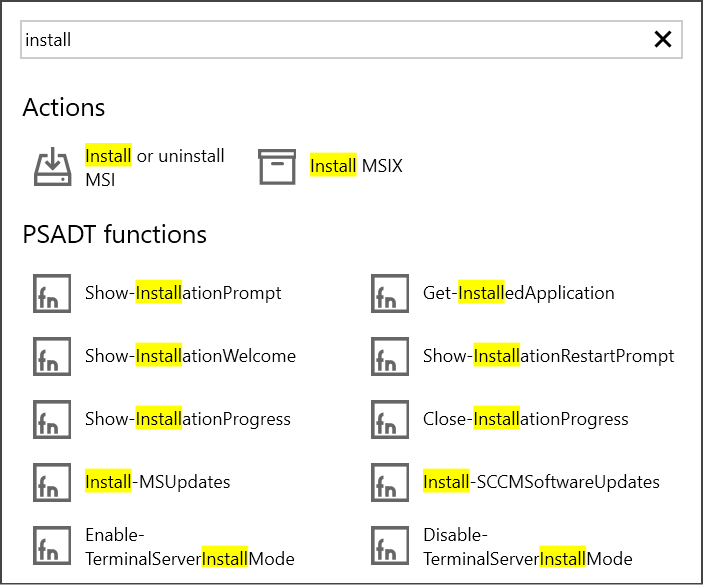
Task: Click into the install search field
Action: pyautogui.click(x=351, y=40)
